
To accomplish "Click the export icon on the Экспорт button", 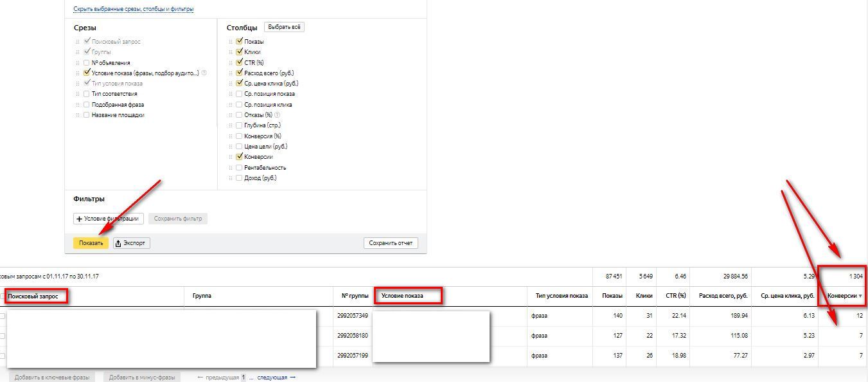I will [x=119, y=243].
